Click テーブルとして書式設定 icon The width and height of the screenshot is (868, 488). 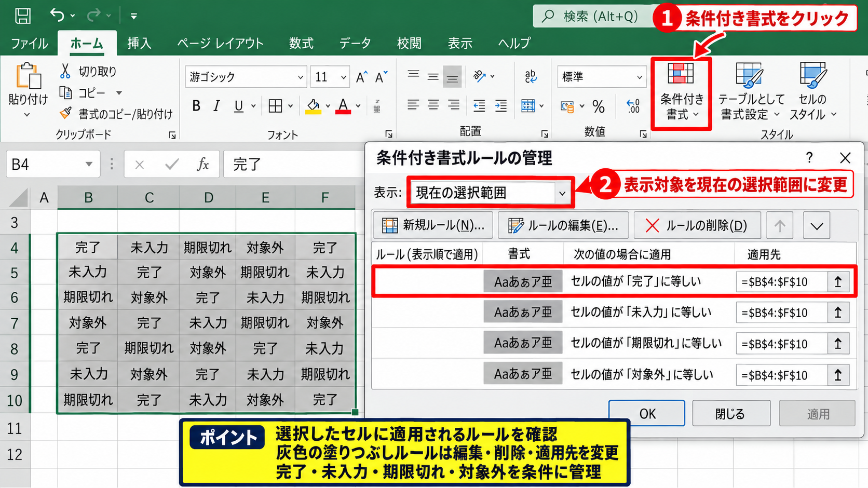point(749,76)
